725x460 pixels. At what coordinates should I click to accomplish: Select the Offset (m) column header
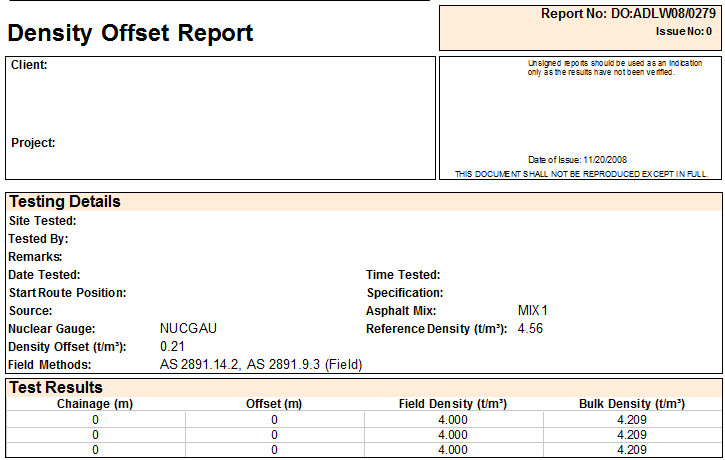(274, 404)
